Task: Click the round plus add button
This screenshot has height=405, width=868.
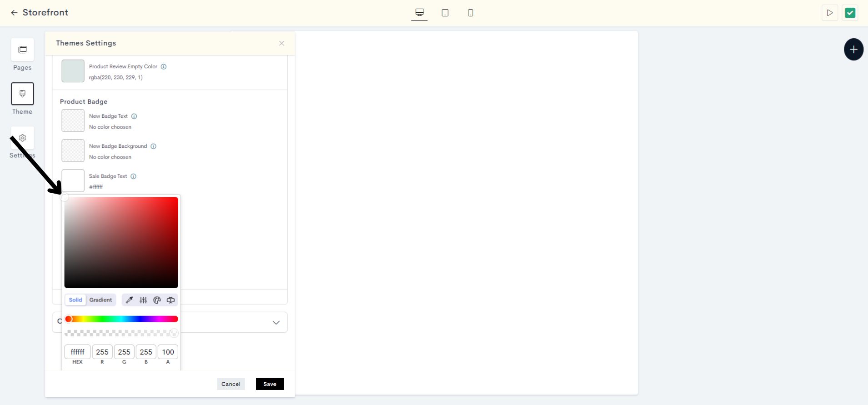Action: coord(853,50)
